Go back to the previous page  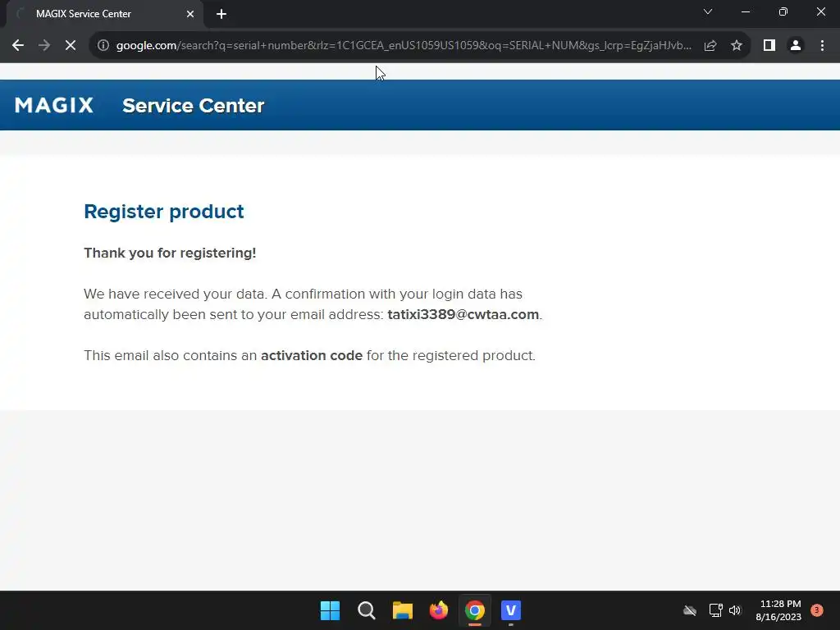pos(18,46)
